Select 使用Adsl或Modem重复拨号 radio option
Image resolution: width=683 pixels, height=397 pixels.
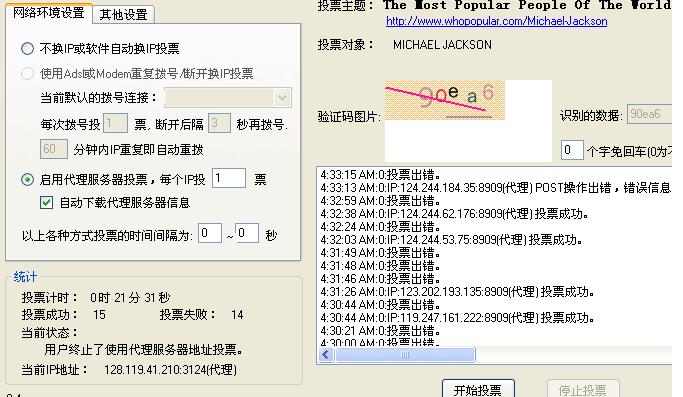coord(27,73)
